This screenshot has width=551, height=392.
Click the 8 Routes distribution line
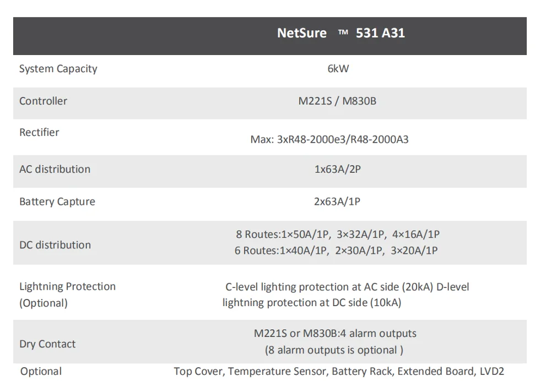337,234
